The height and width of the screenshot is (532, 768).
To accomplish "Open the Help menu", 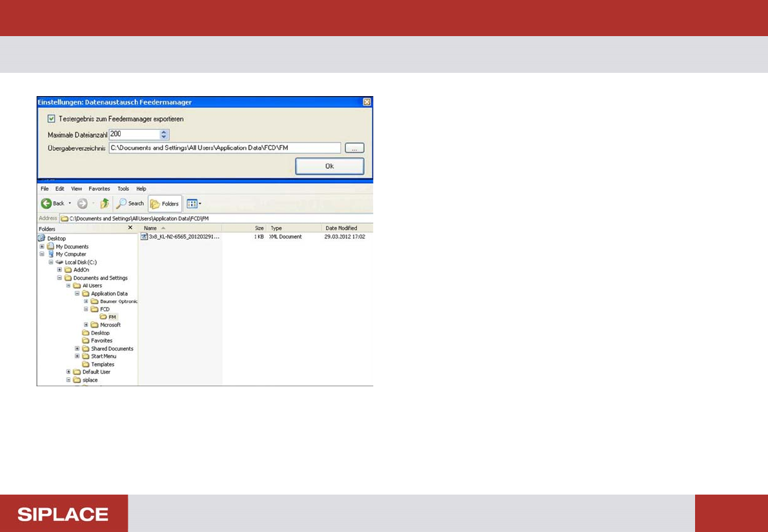I will [141, 188].
